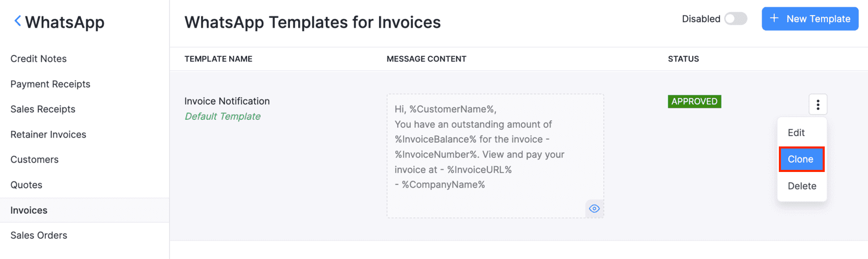Click the APPROVED status badge
This screenshot has width=868, height=259.
(x=694, y=102)
